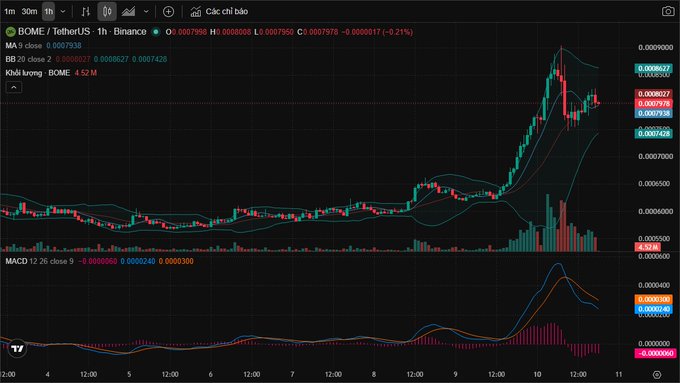Viewport: 680px width, 383px height.
Task: Select the 1h timeframe button
Action: point(48,12)
